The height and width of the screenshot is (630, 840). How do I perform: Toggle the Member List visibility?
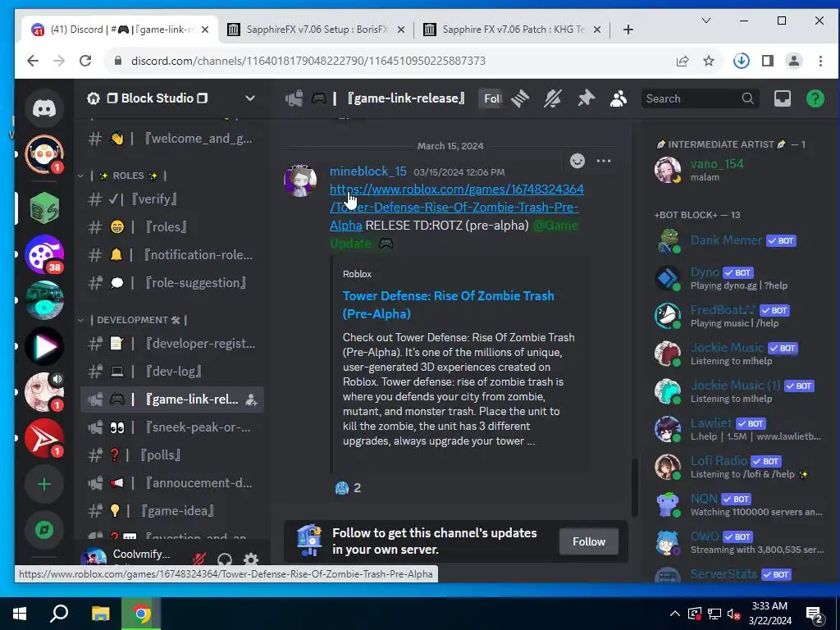point(619,98)
